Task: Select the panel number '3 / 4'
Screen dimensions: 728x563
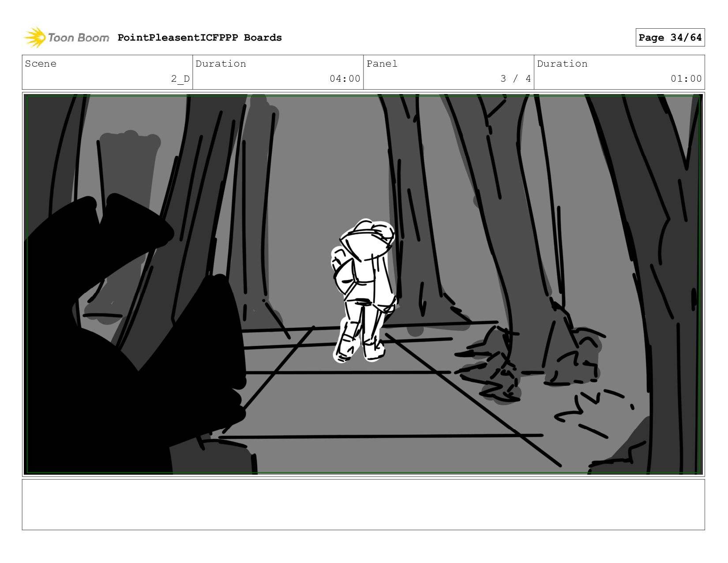Action: pyautogui.click(x=515, y=79)
